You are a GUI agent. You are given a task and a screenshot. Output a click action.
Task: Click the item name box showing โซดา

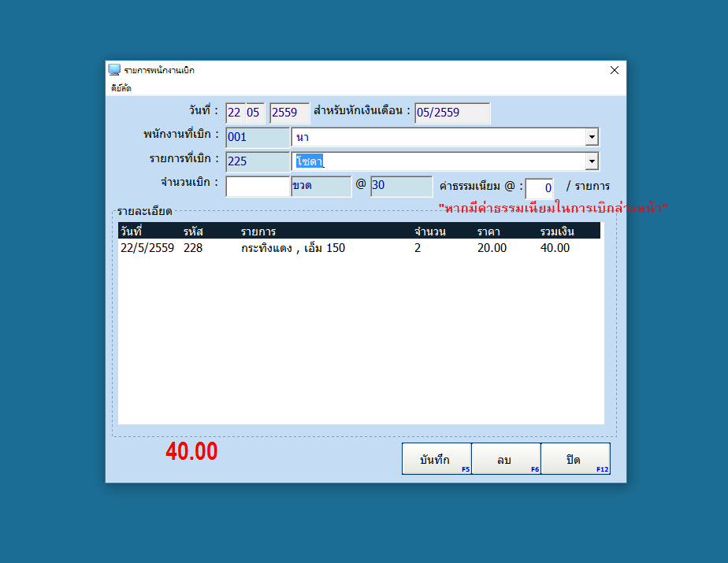(439, 161)
